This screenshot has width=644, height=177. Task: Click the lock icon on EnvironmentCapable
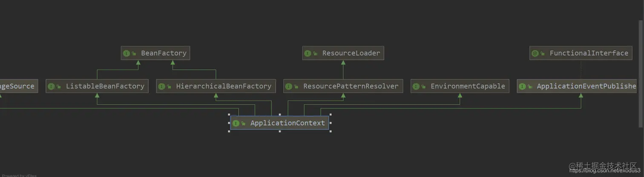pos(423,87)
